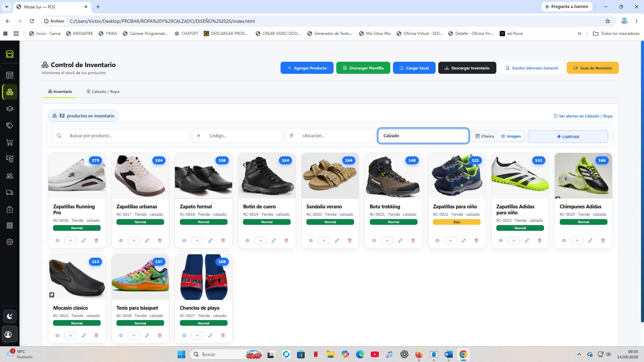This screenshot has height=362, width=644.
Task: Click the shopping cart sidebar icon
Action: [x=10, y=142]
